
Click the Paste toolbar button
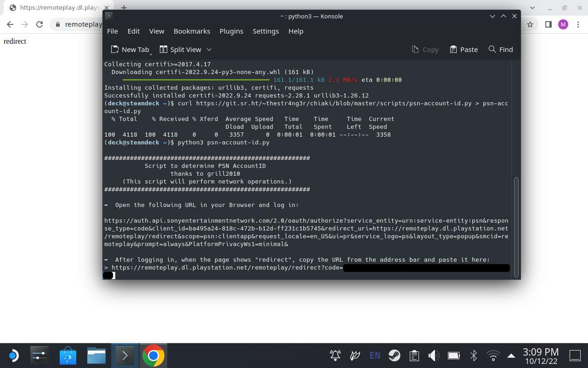click(464, 49)
